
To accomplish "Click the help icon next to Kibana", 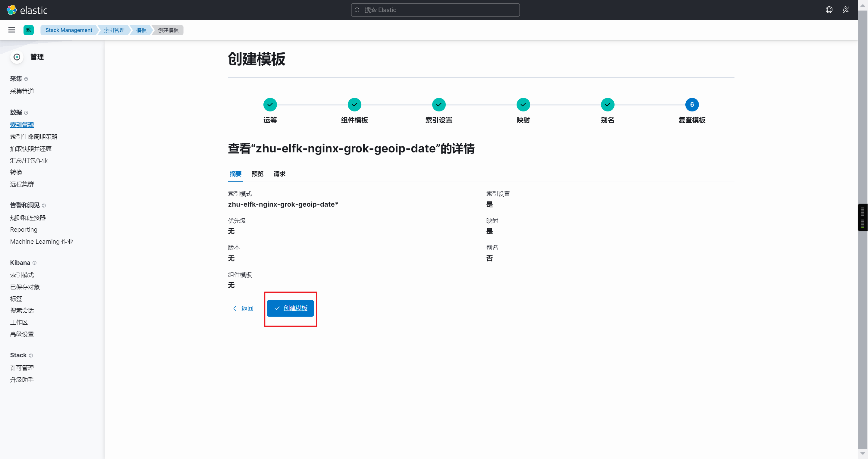I will (x=34, y=263).
